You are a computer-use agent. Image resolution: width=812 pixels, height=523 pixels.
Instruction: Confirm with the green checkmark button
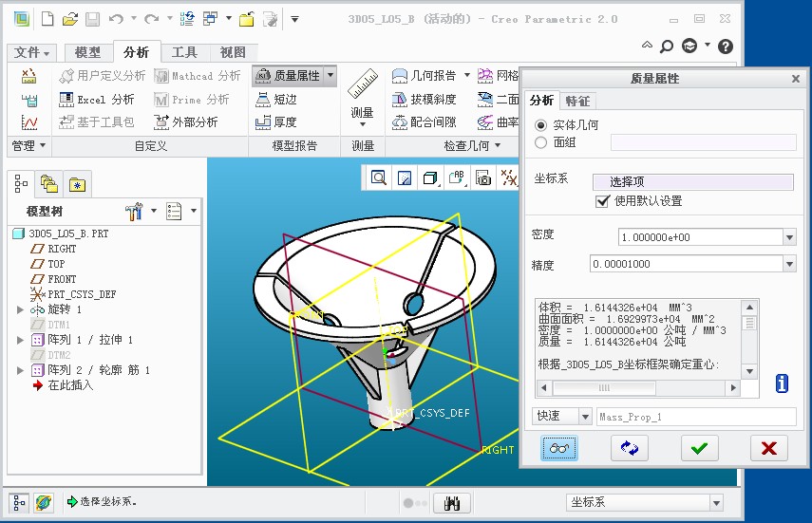tap(699, 448)
